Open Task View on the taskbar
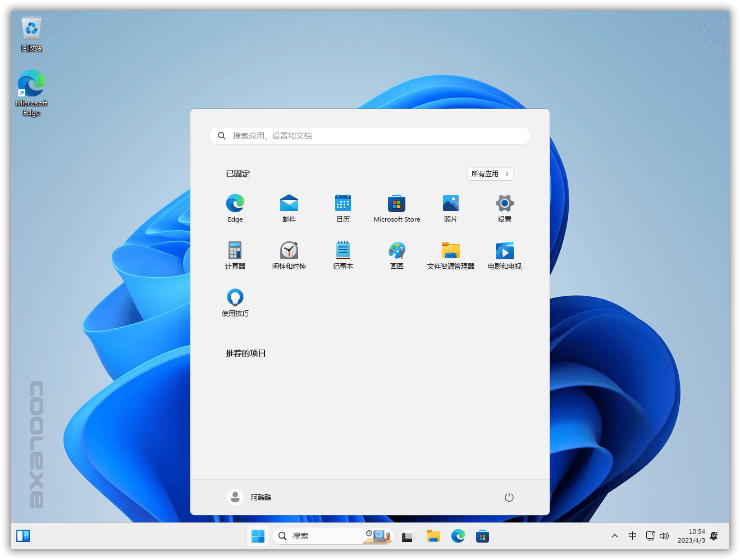The width and height of the screenshot is (740, 560). 408,536
